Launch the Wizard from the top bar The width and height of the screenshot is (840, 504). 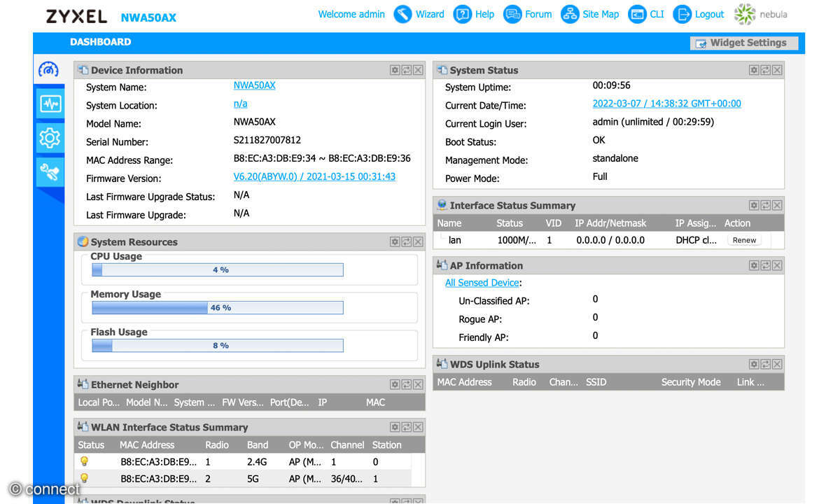pyautogui.click(x=419, y=14)
